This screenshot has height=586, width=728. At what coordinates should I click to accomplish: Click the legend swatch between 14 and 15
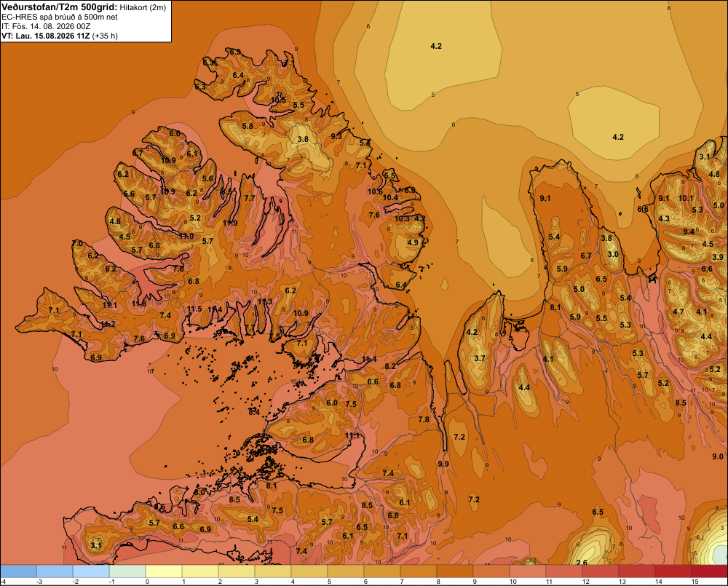[x=673, y=571]
